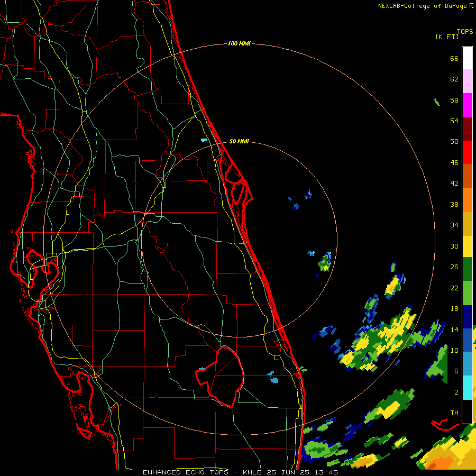Click the 25 JUN 25 date stamp
The height and width of the screenshot is (476, 476).
[x=288, y=472]
